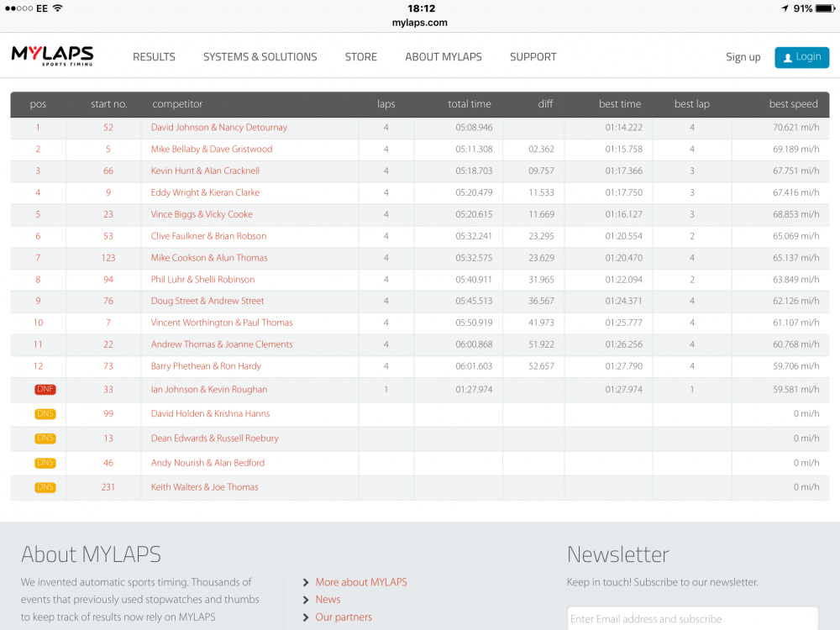Viewport: 840px width, 630px height.
Task: Tap the location arrow status icon
Action: point(785,8)
